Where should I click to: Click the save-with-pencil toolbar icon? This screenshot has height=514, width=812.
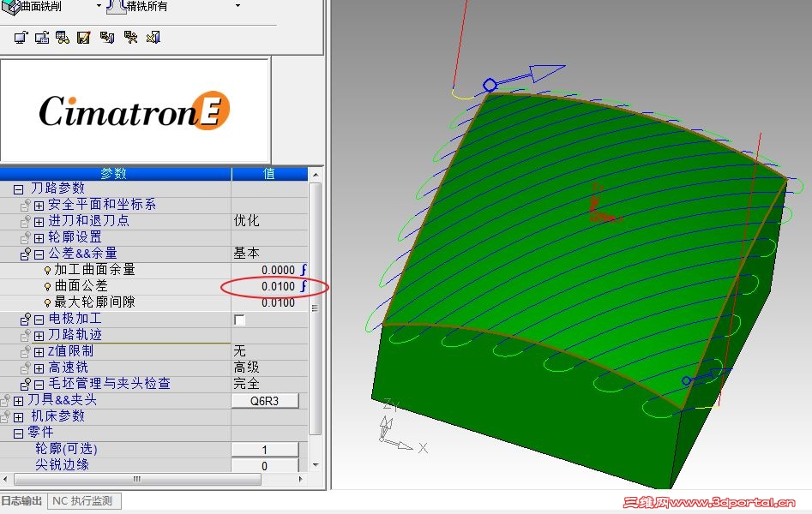pos(84,38)
